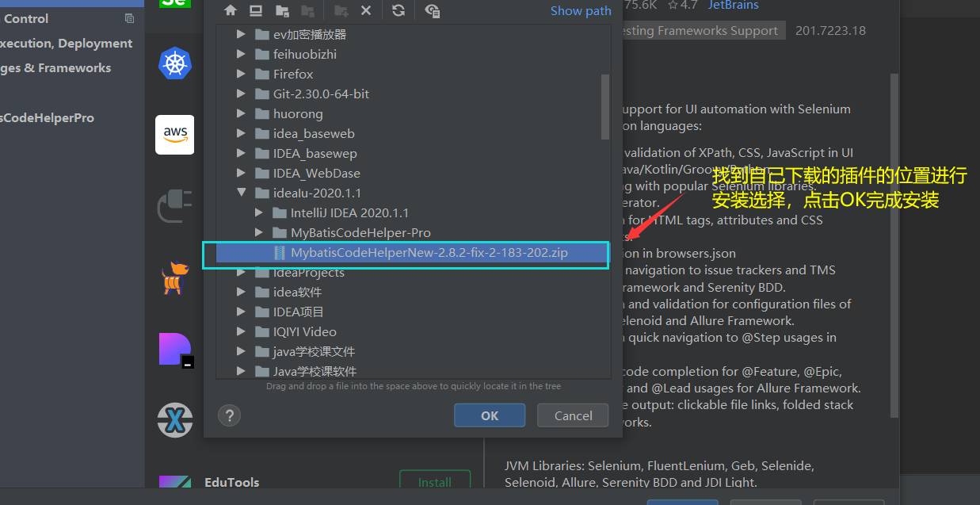Select the X-shaped plugin icon

click(x=175, y=420)
